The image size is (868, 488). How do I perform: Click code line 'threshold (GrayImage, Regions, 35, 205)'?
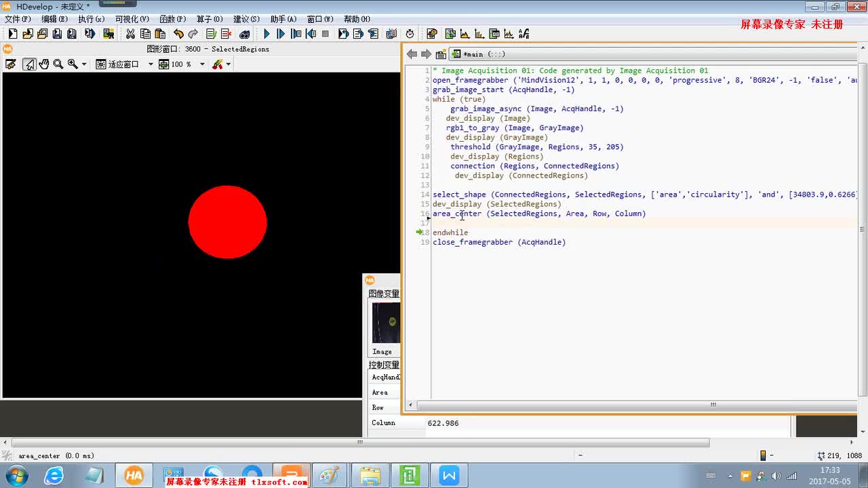pyautogui.click(x=536, y=147)
